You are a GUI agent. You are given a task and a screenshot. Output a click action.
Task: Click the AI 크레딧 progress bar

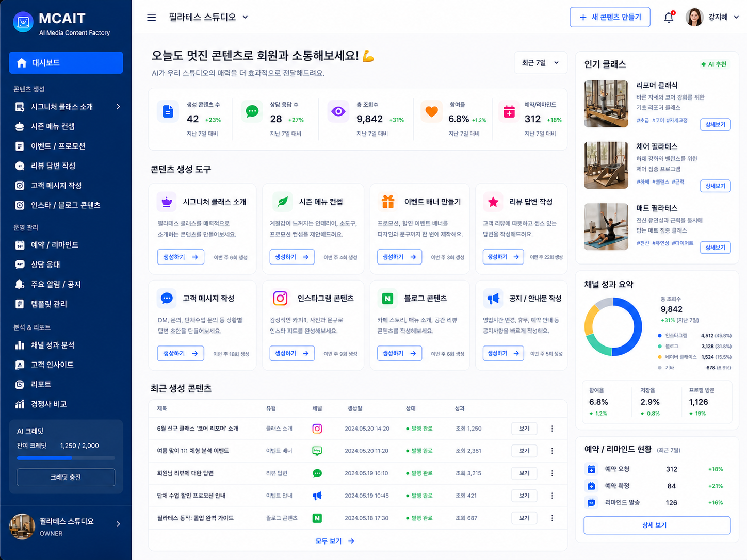click(x=66, y=458)
